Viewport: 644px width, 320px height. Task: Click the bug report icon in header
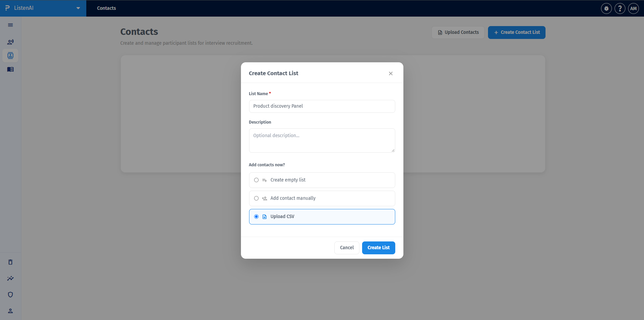coord(606,8)
